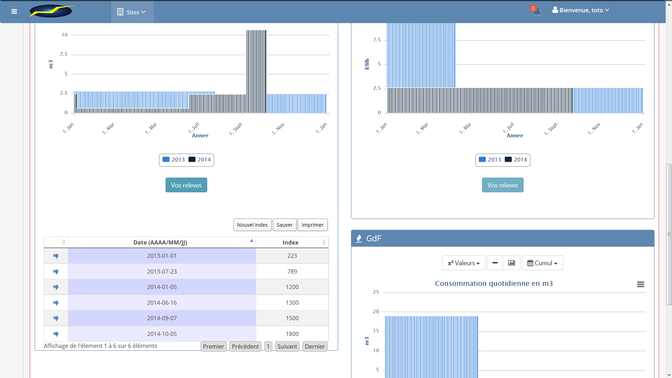Toggle 2014 series in kWh chart legend
This screenshot has width=672, height=378.
(x=516, y=159)
